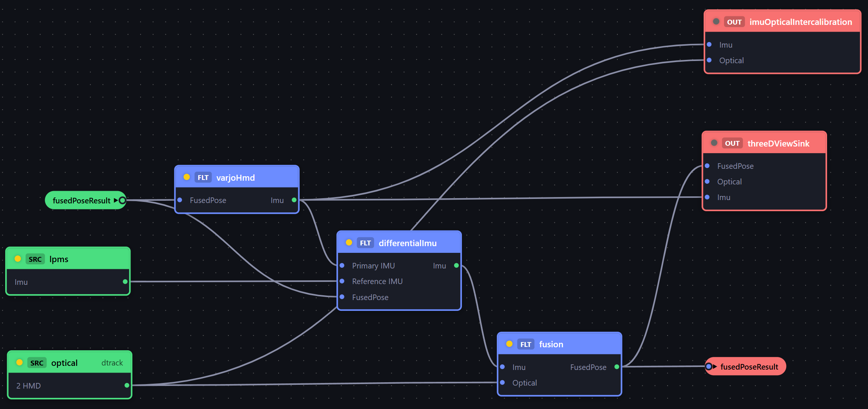Select the fusion Optical input port

pos(502,382)
